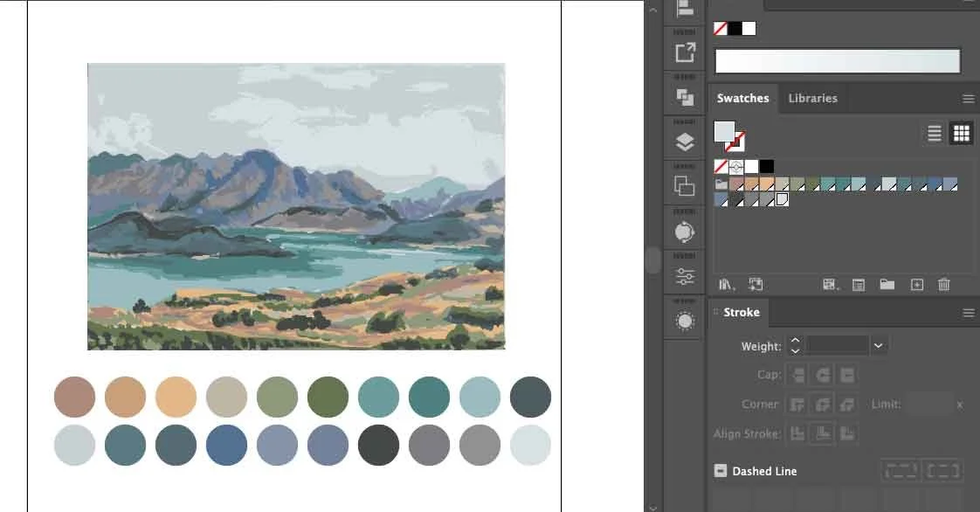This screenshot has height=512, width=980.
Task: Select the Round Join corner option
Action: click(824, 405)
